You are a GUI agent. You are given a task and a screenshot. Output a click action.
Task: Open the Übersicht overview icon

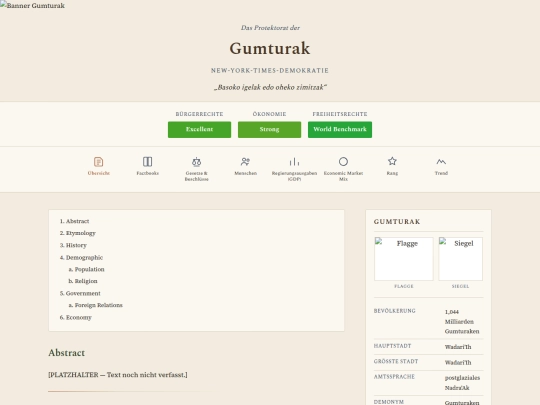[98, 162]
